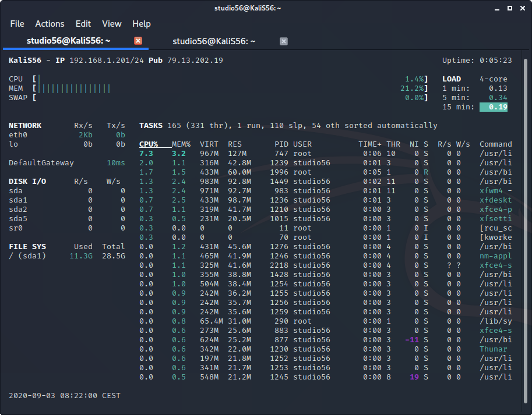
Task: Maximize the terminal window
Action: click(x=509, y=8)
